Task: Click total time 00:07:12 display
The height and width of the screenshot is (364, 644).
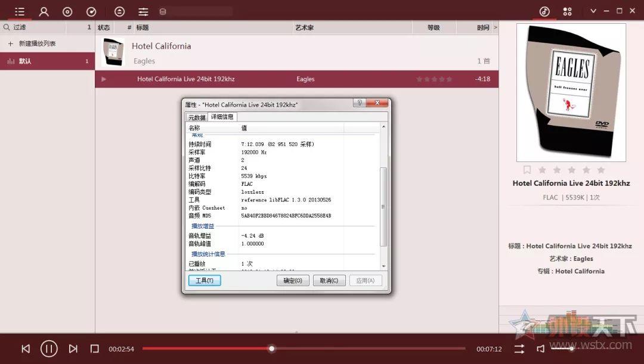Action: click(x=489, y=349)
